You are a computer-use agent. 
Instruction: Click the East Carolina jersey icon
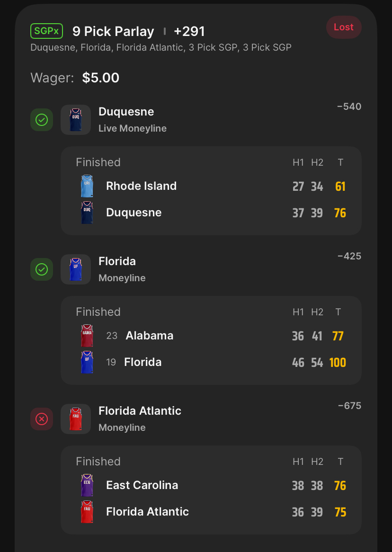click(x=87, y=485)
